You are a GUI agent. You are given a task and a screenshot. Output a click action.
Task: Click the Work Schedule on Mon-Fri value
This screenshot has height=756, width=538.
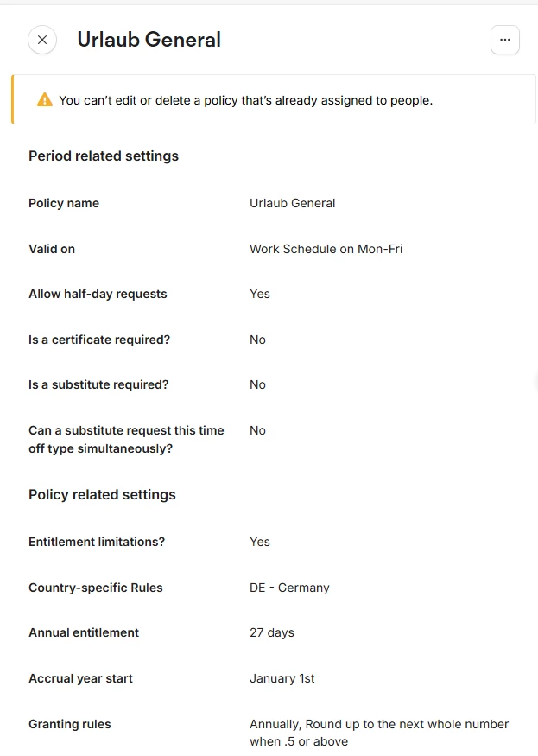point(326,249)
